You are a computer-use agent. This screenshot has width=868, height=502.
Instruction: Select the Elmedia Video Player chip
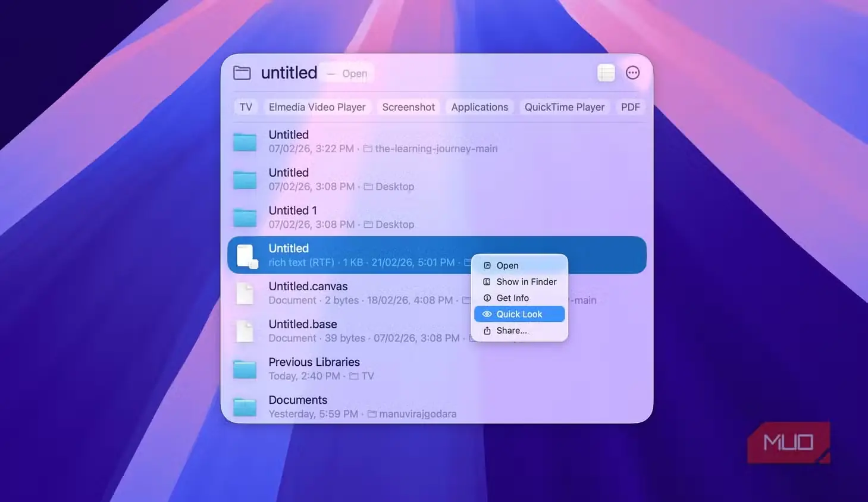pos(317,107)
